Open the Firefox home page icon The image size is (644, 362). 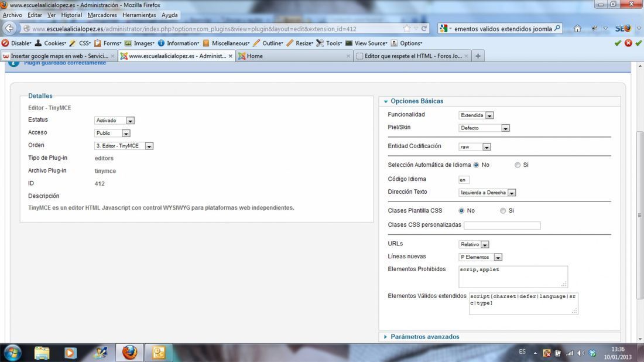pos(577,28)
